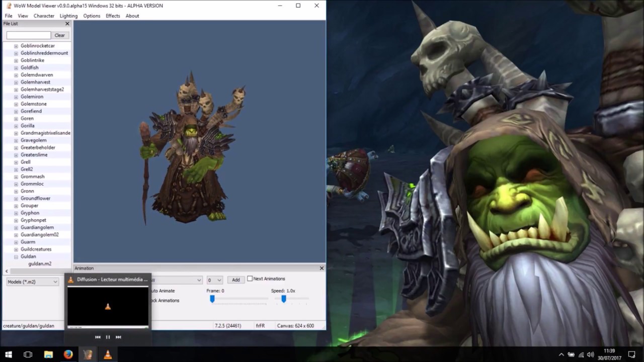This screenshot has height=362, width=644.
Task: Open the volume tray icon
Action: (591, 354)
